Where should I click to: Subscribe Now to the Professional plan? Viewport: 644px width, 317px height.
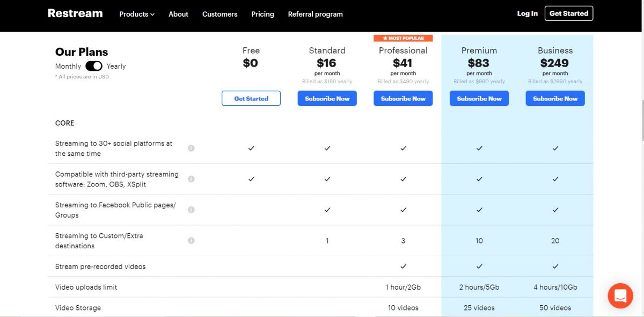[x=403, y=98]
